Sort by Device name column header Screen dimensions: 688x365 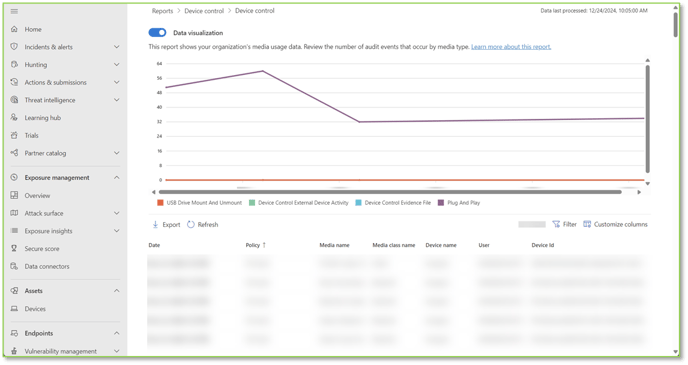441,245
